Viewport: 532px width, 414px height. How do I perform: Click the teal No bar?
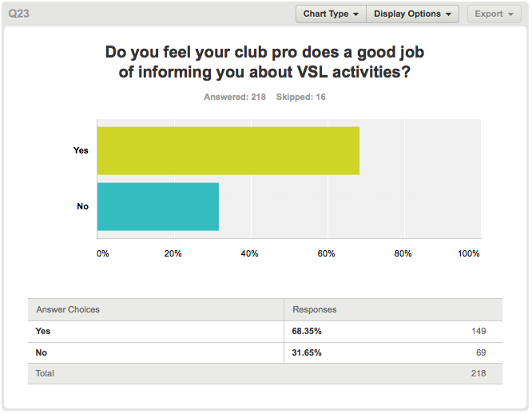click(x=158, y=207)
